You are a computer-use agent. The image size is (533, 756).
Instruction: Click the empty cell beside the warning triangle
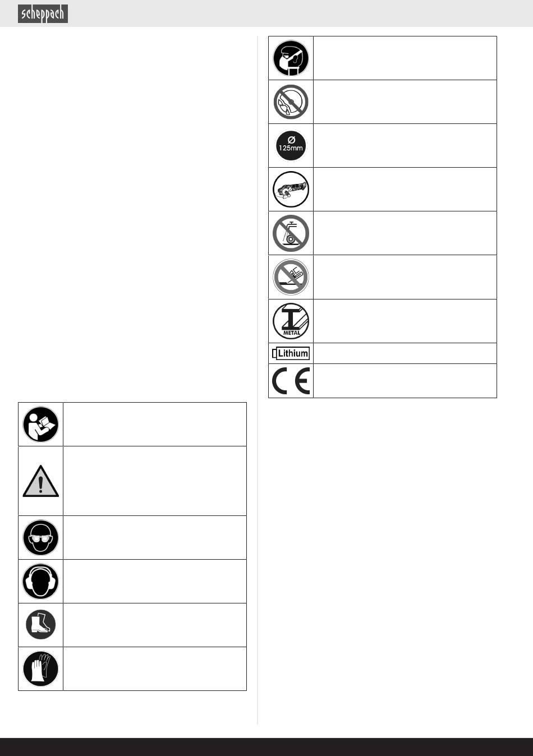[154, 481]
